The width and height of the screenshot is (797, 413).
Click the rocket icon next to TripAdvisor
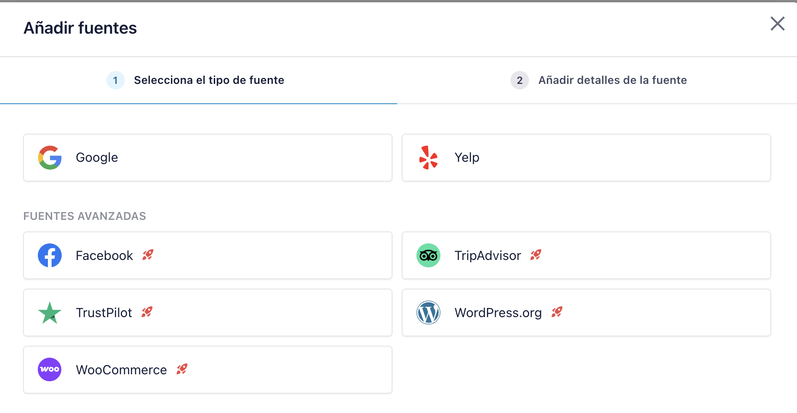click(536, 255)
